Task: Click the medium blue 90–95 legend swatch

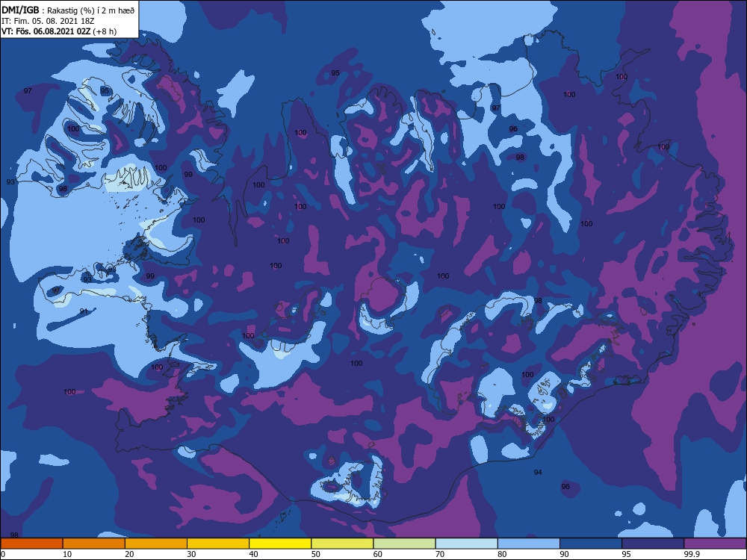Action: coord(591,544)
